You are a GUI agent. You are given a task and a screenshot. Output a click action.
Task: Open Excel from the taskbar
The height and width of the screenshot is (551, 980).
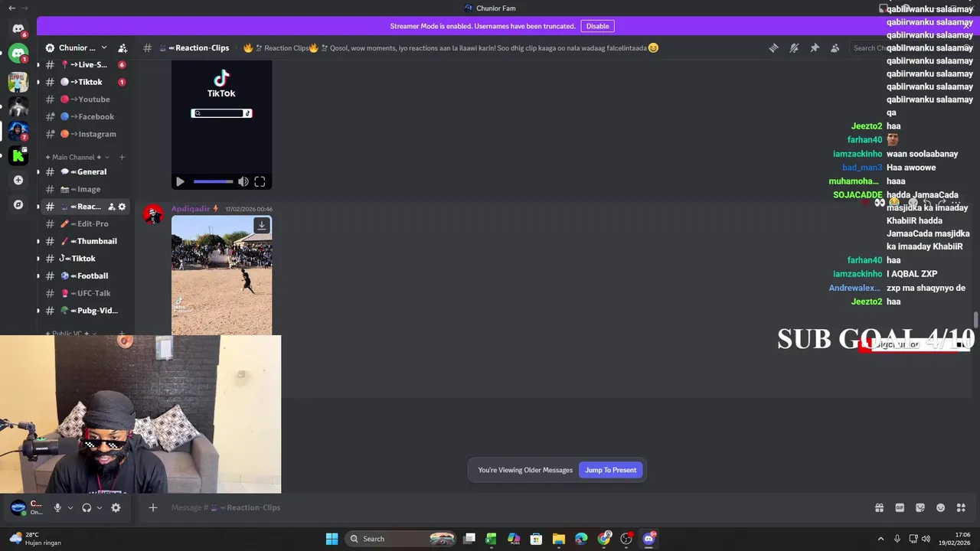(x=491, y=539)
